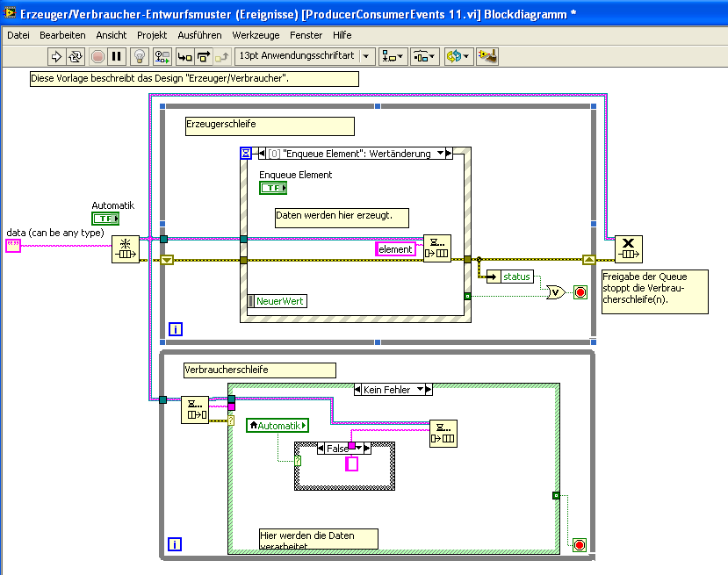Open the Datei menu
This screenshot has height=575, width=728.
click(18, 35)
